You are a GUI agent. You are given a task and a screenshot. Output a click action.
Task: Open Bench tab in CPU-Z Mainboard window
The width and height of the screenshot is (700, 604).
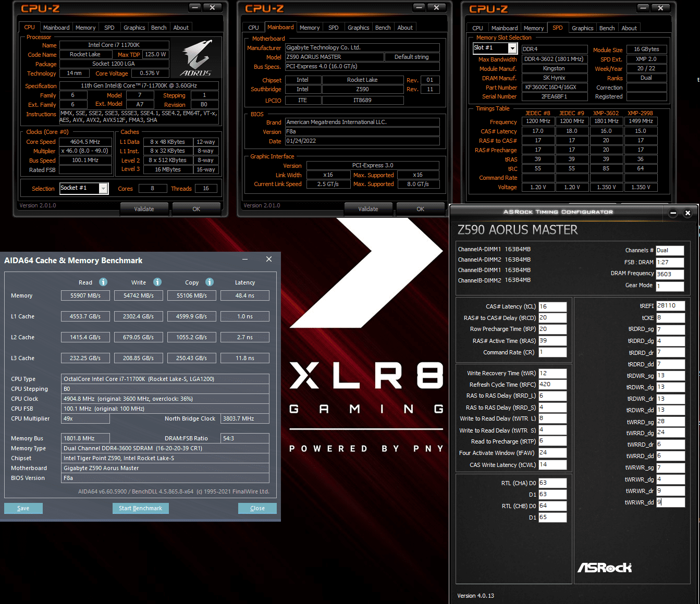(x=383, y=28)
